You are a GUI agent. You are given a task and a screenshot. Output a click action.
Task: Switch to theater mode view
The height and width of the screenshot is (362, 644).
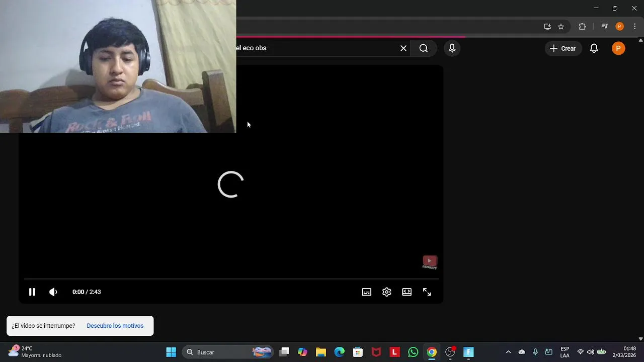407,292
